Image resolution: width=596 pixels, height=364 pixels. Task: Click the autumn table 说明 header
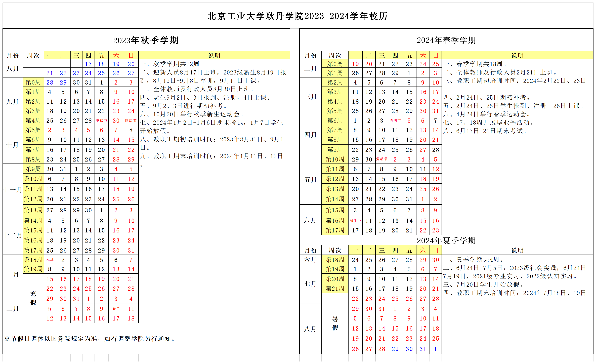coord(214,55)
